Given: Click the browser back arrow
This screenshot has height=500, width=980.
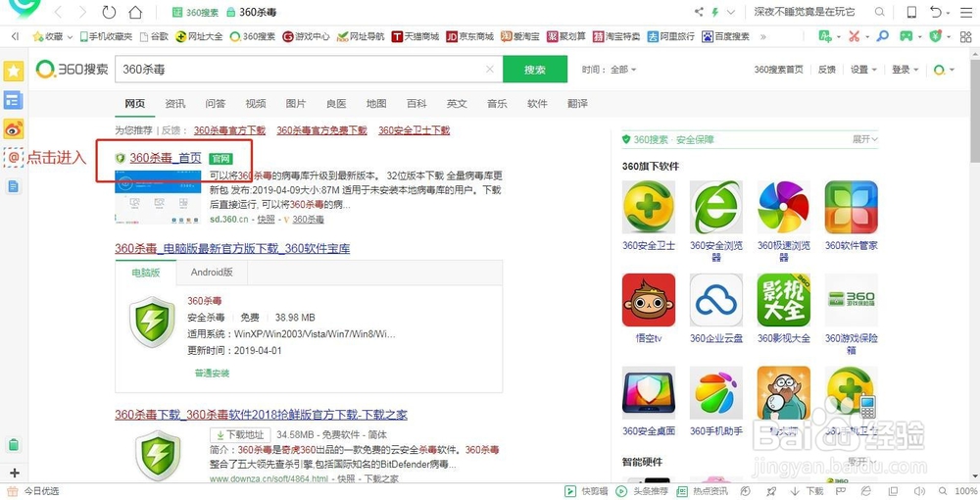Looking at the screenshot, I should (58, 12).
